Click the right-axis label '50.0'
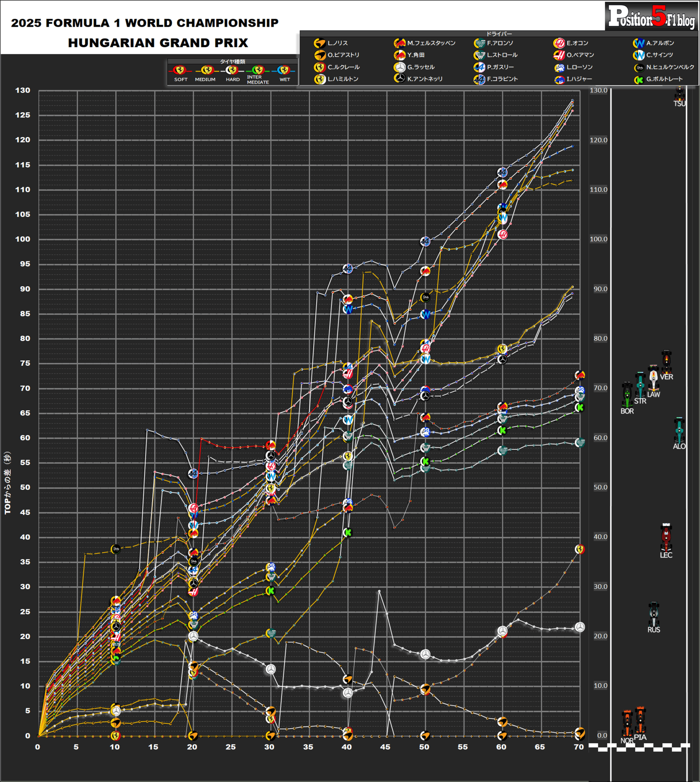This screenshot has height=782, width=700. coord(600,488)
